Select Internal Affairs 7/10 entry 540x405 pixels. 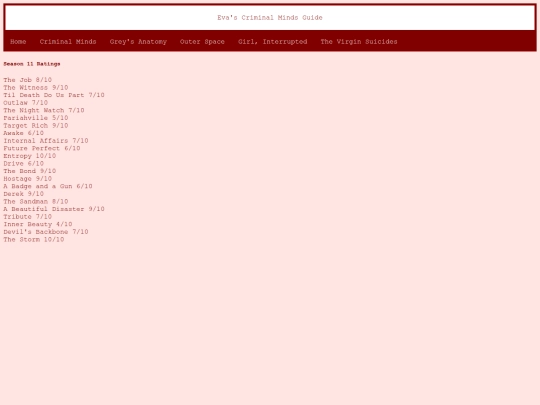(46, 141)
